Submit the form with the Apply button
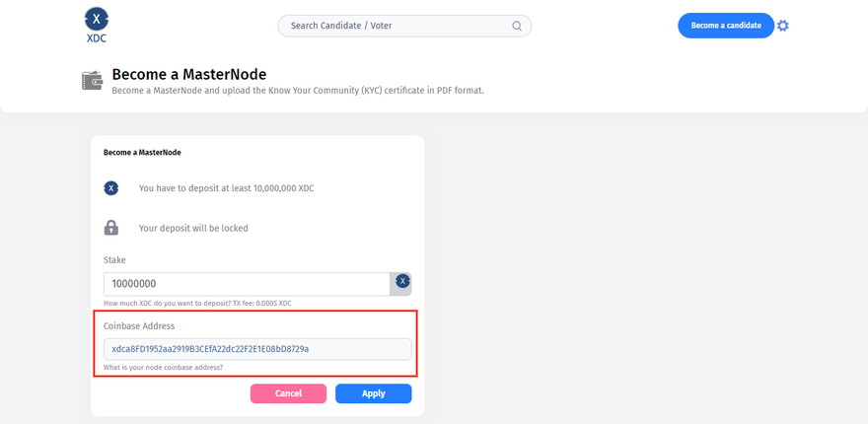 [x=373, y=393]
